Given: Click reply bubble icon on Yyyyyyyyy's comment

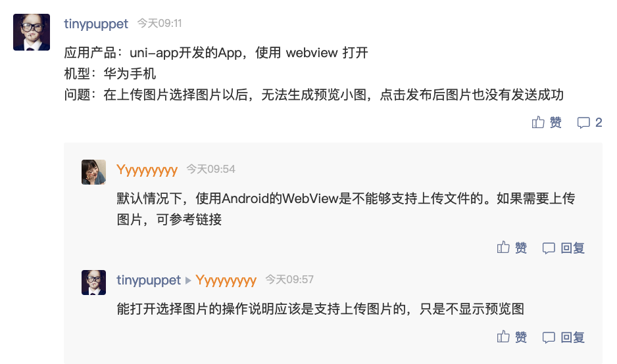Looking at the screenshot, I should pyautogui.click(x=549, y=248).
